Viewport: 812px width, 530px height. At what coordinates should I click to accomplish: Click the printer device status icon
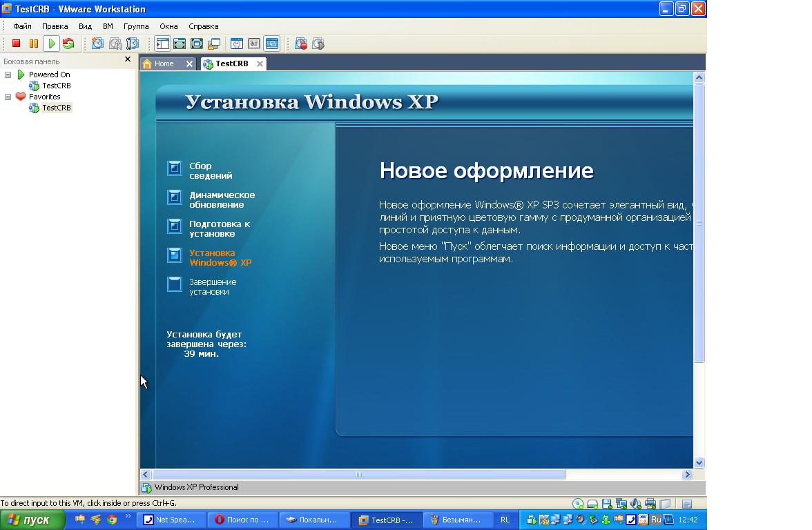pyautogui.click(x=650, y=504)
